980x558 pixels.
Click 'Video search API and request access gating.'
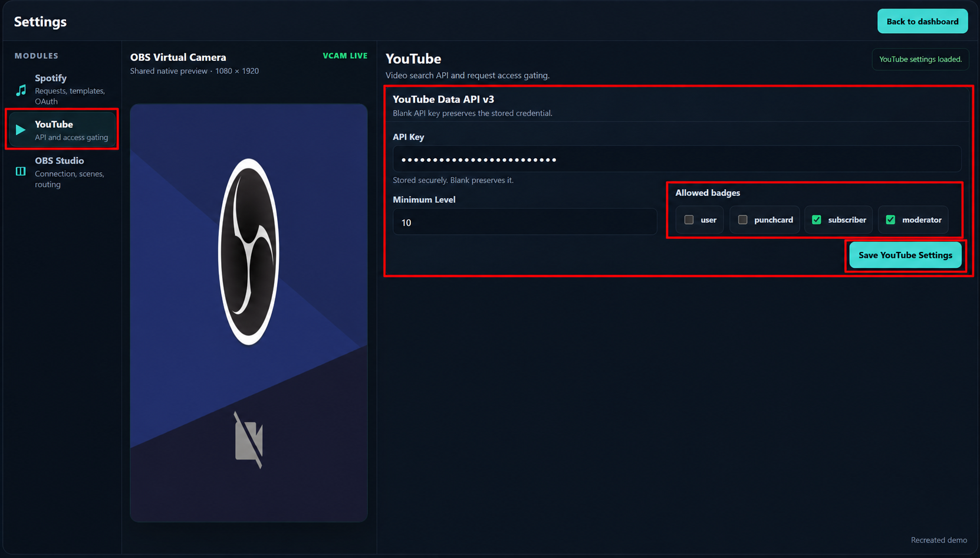[468, 76]
